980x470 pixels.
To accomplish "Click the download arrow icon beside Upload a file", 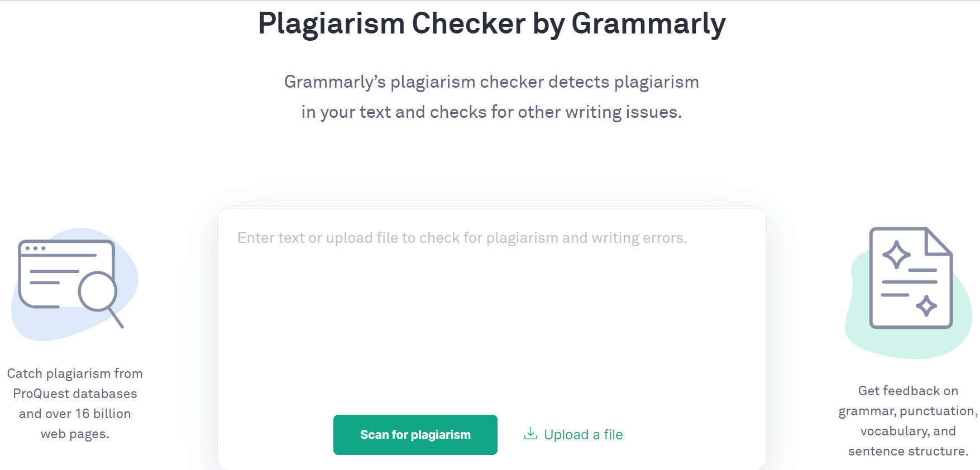I will click(x=530, y=434).
